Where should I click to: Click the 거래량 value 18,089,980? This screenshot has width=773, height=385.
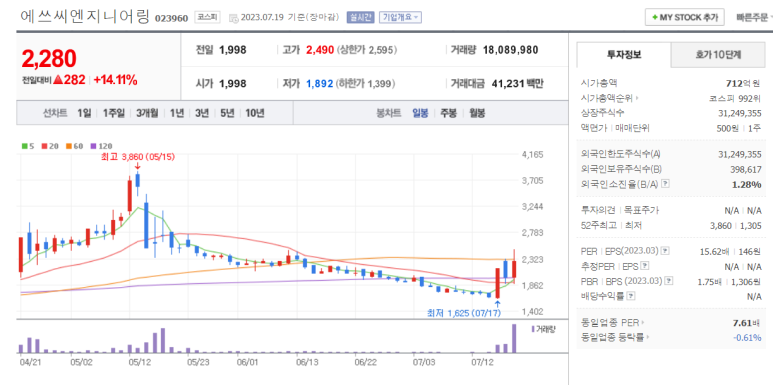pos(511,50)
